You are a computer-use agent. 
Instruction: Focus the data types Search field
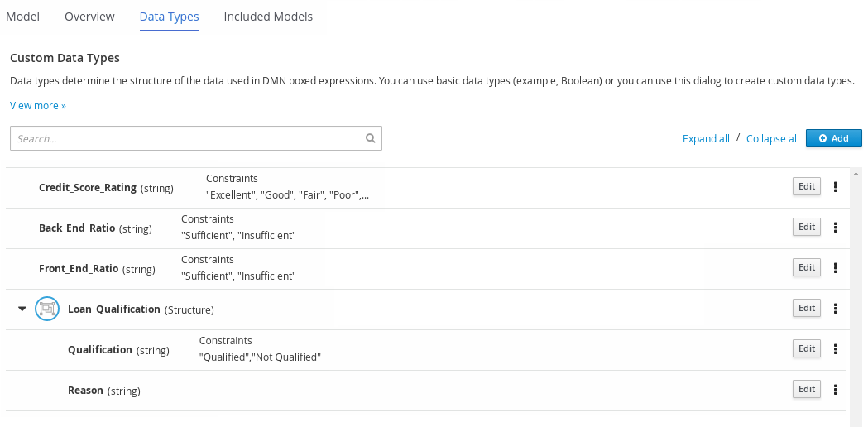coord(186,139)
